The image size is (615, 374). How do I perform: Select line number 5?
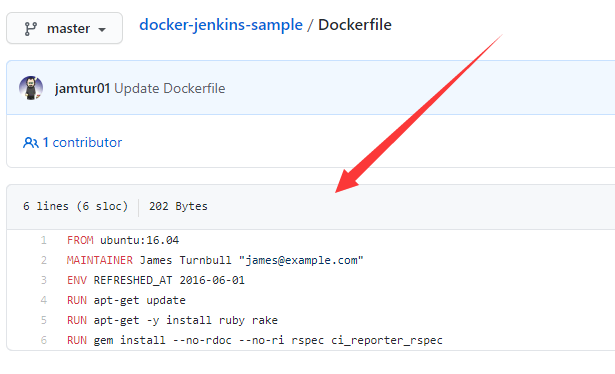(44, 320)
